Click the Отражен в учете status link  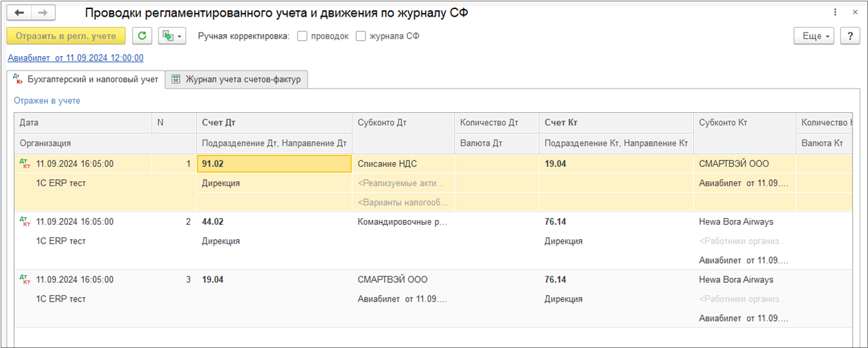click(47, 101)
